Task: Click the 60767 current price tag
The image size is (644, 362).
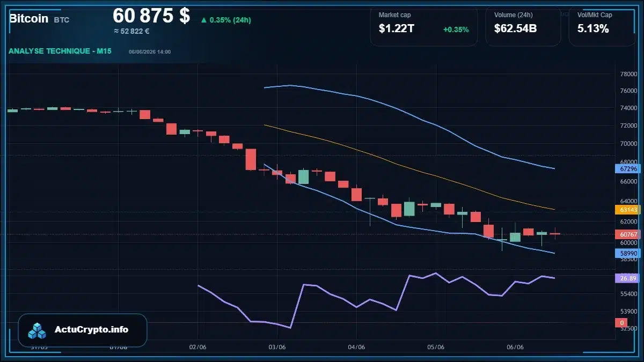Action: click(x=628, y=234)
